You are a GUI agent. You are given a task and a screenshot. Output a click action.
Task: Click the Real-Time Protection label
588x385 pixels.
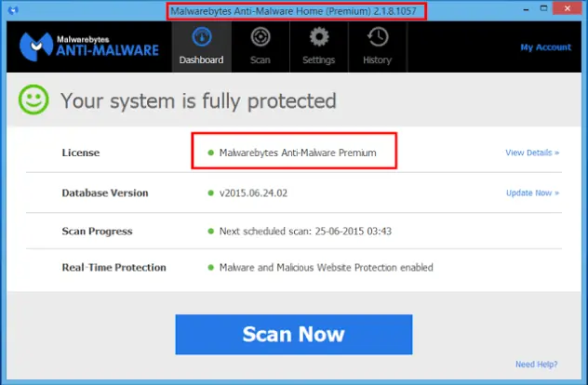pos(114,267)
